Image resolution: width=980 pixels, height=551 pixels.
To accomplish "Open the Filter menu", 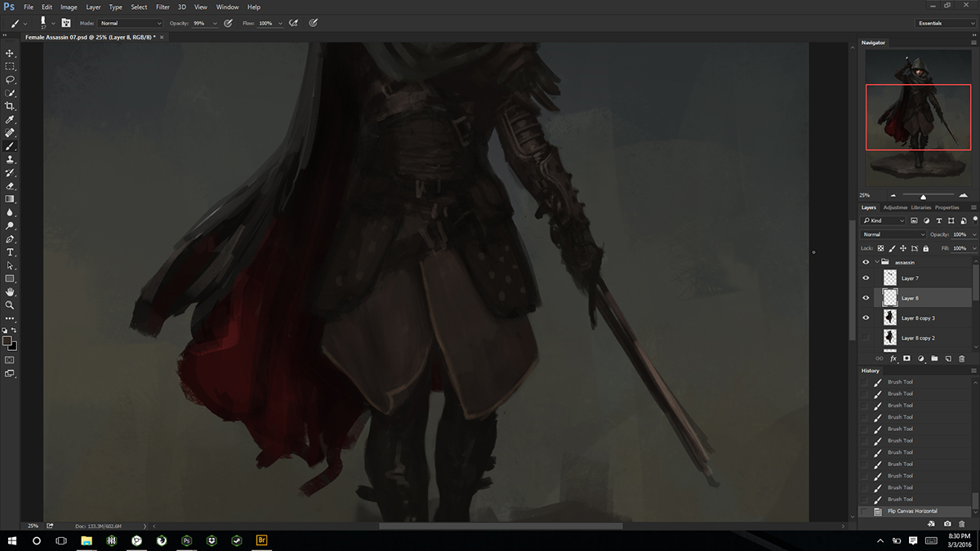I will click(163, 7).
